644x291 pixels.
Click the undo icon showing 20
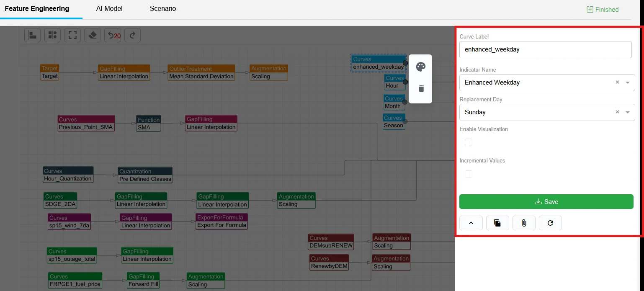click(113, 35)
